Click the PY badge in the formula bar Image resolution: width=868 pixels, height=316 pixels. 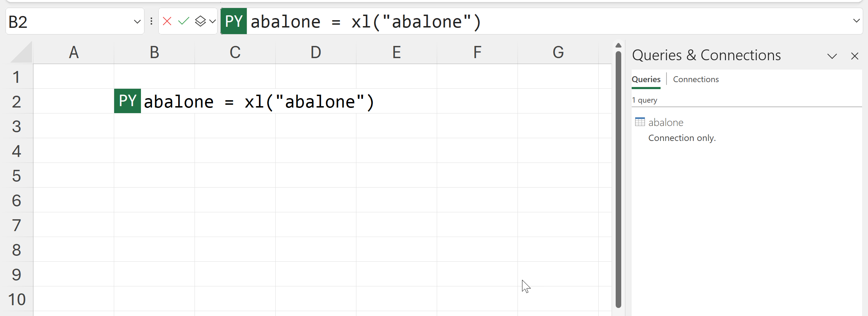(234, 22)
